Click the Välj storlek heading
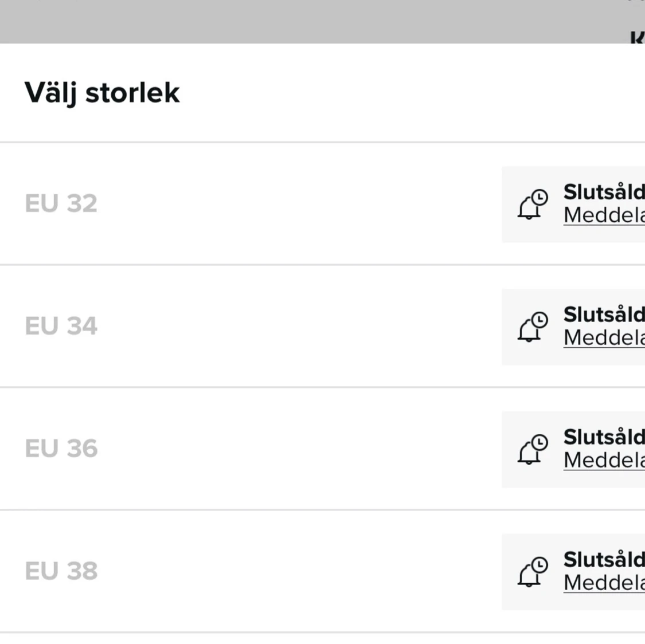 (102, 93)
